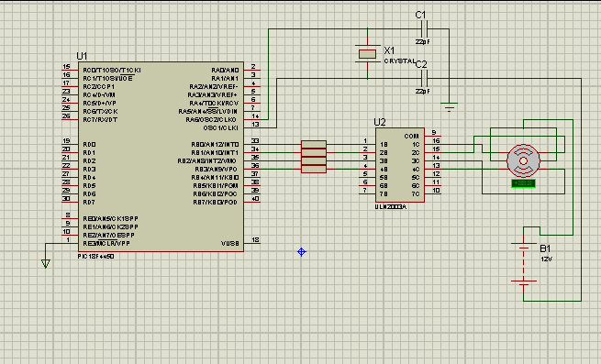Screen dimensions: 601x364
Task: Click the RE3/MCLR/VPP pin label
Action: [106, 244]
